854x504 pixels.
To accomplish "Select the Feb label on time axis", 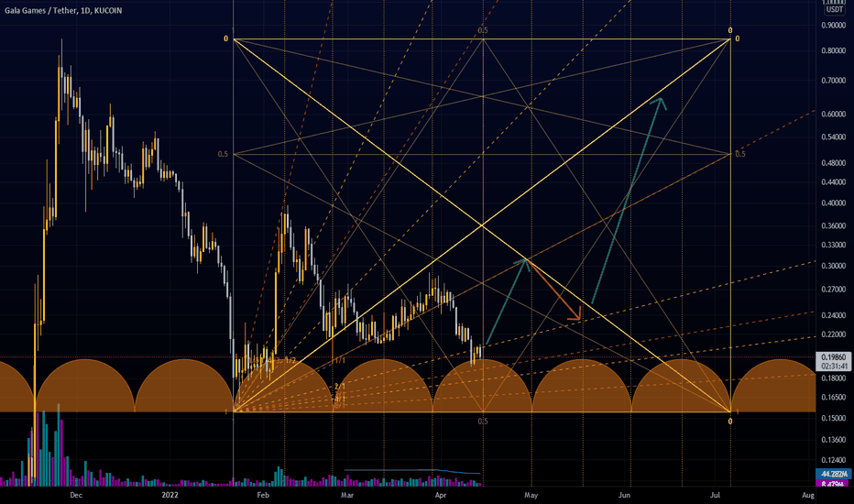I will coord(263,495).
